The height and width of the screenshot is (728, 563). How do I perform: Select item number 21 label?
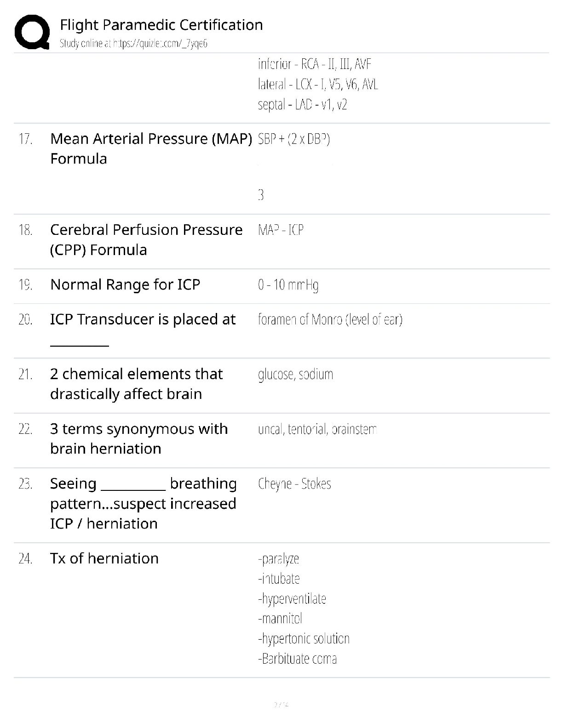tap(26, 375)
